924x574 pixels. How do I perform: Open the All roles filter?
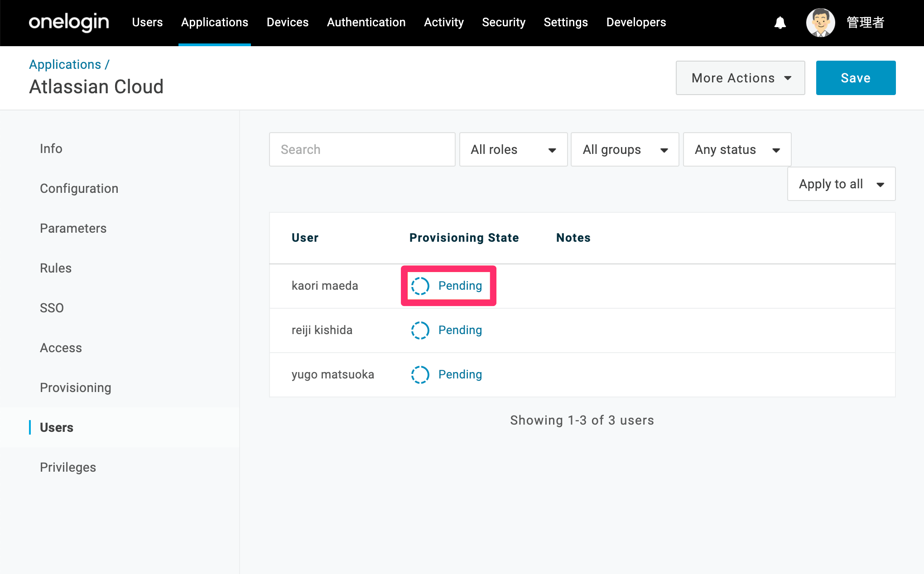[x=514, y=149]
